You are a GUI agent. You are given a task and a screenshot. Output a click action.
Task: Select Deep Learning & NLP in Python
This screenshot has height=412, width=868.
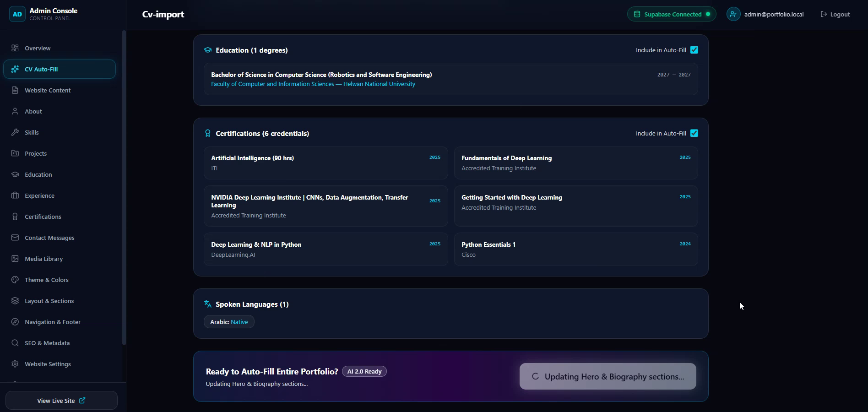[326, 249]
